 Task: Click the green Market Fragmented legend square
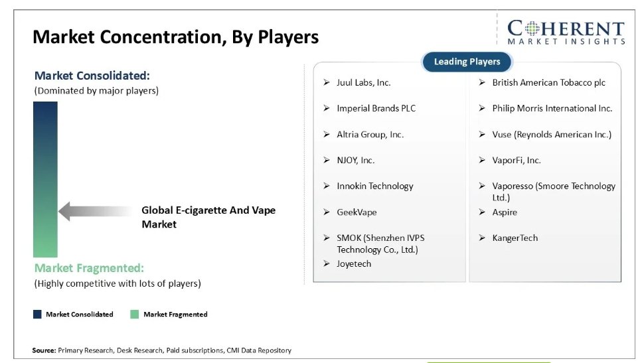pos(134,315)
